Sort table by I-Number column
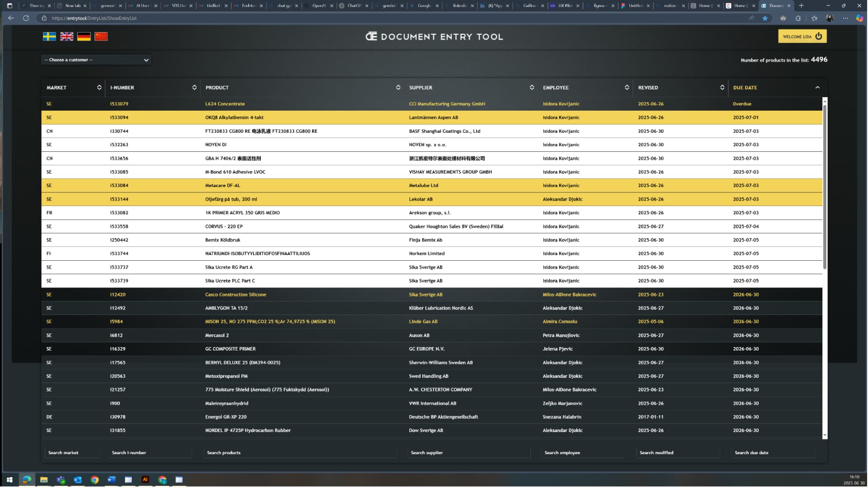Image resolution: width=868 pixels, height=488 pixels. coord(194,87)
